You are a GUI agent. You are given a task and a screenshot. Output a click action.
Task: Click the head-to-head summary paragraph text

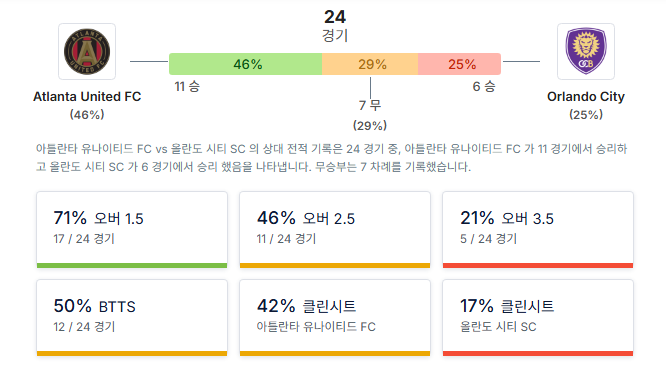click(x=332, y=158)
